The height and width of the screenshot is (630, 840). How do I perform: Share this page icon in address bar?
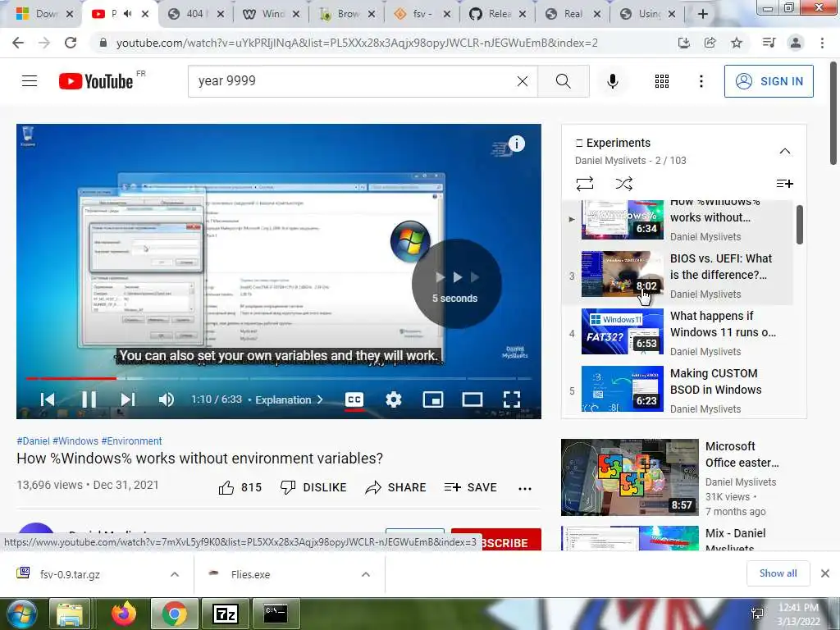(x=710, y=43)
